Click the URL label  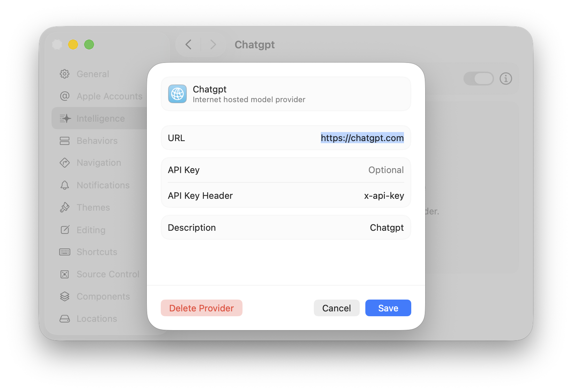coord(176,138)
